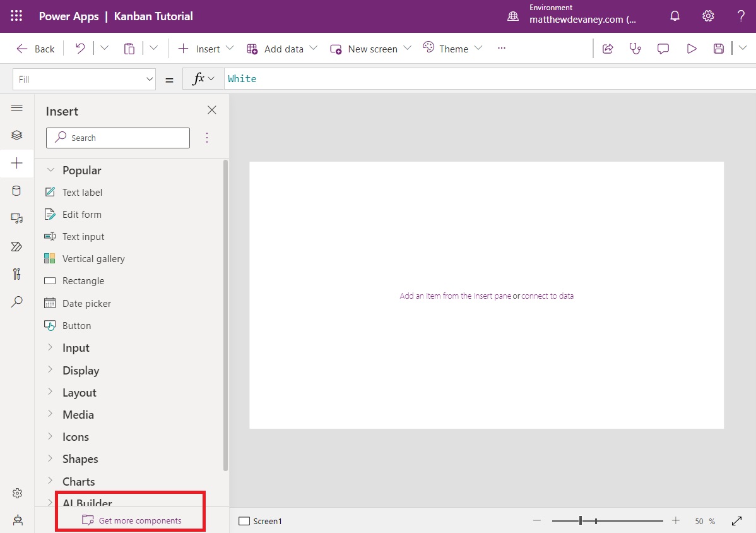Fit the canvas to window
This screenshot has height=533, width=756.
coord(736,521)
